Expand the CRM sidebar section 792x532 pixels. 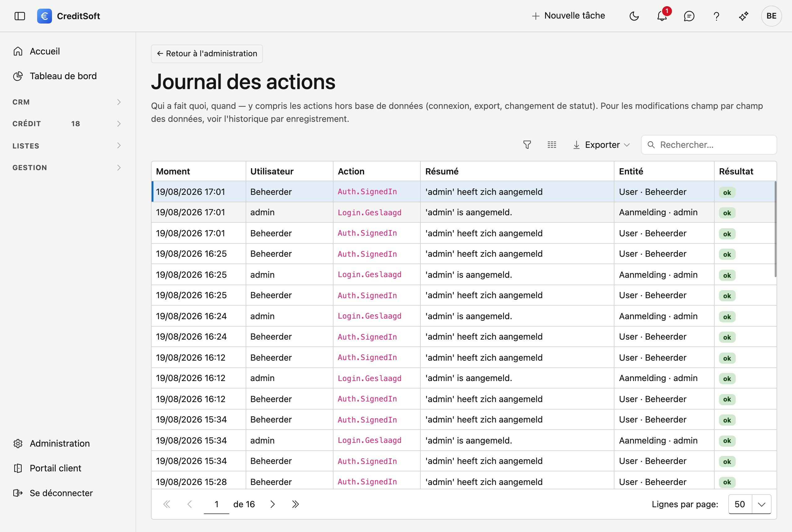tap(67, 102)
